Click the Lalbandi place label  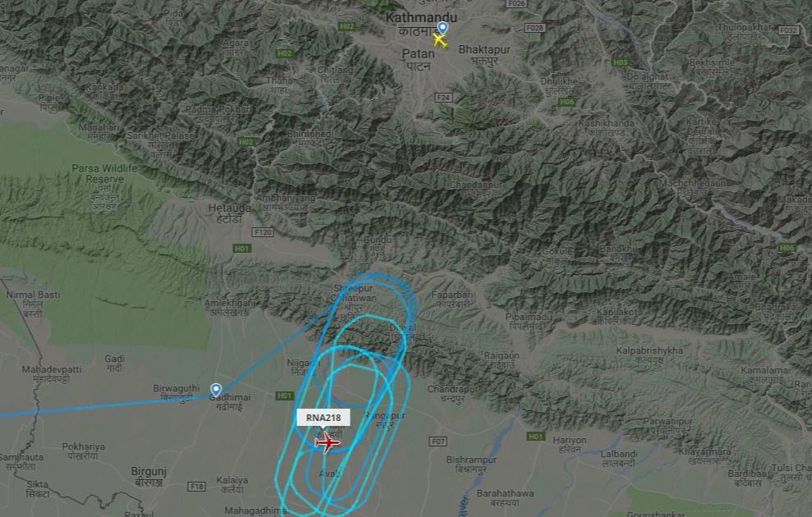(x=619, y=454)
